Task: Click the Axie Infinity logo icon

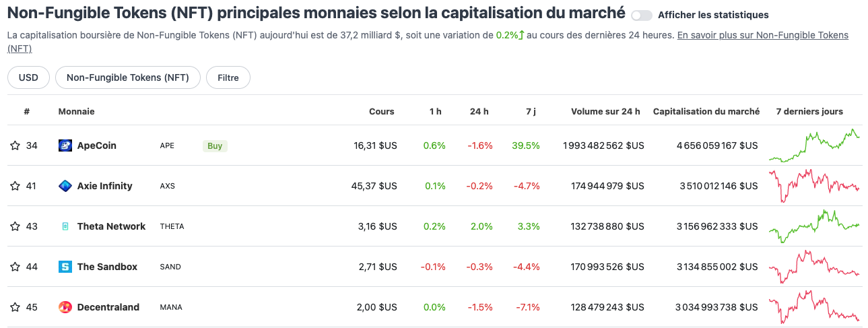Action: pyautogui.click(x=65, y=186)
